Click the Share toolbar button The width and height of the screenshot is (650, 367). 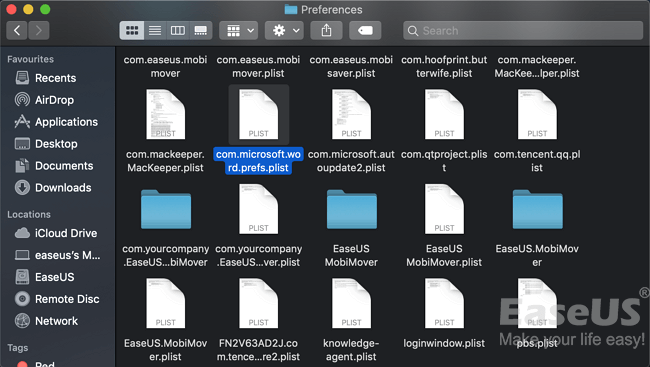[x=327, y=31]
